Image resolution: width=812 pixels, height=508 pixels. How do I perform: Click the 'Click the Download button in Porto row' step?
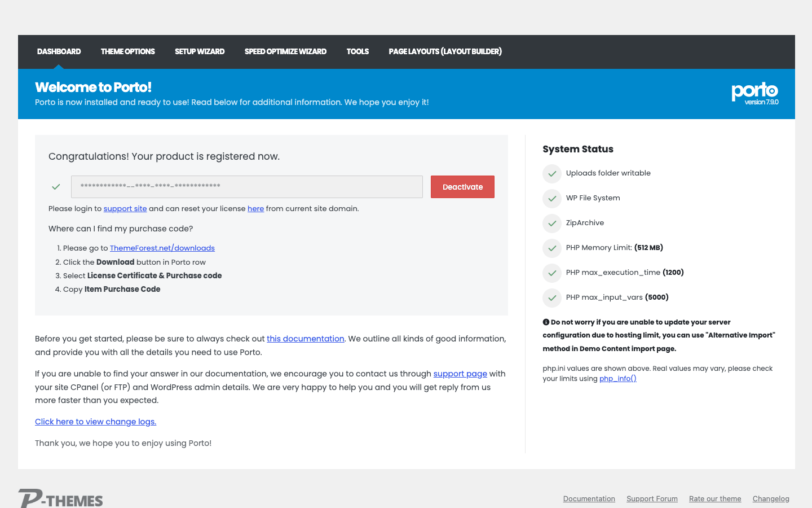pos(134,262)
